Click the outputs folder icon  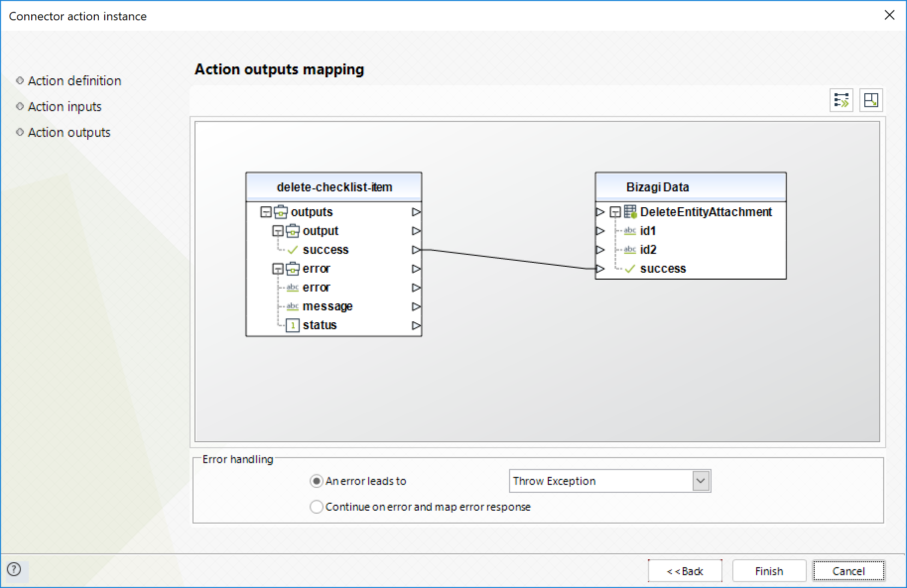tap(281, 212)
